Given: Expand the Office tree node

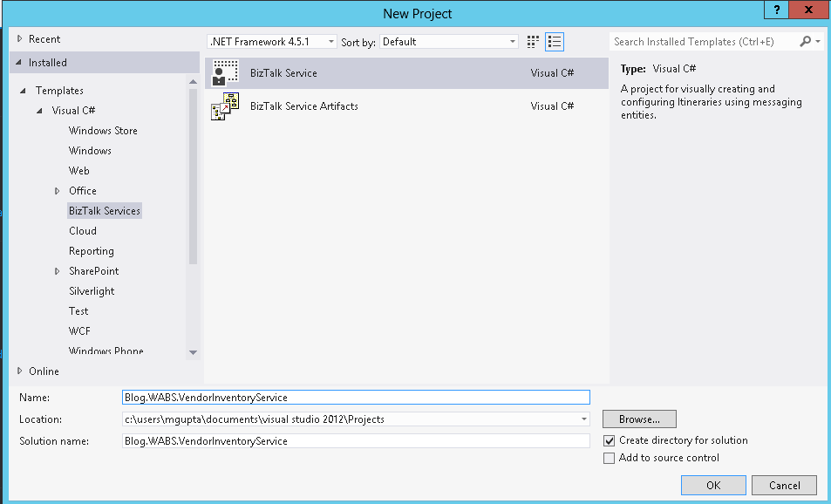Looking at the screenshot, I should point(58,191).
